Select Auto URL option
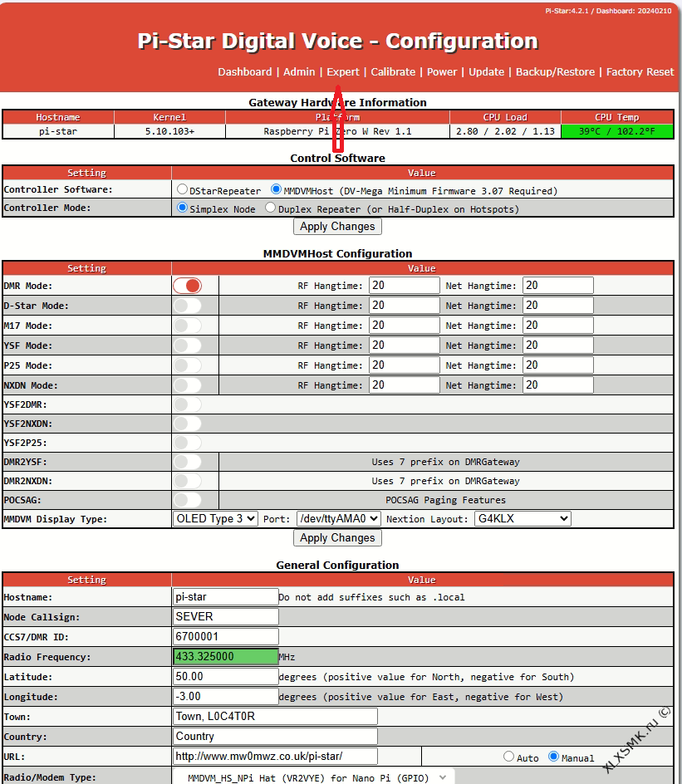682x784 pixels. coord(508,757)
